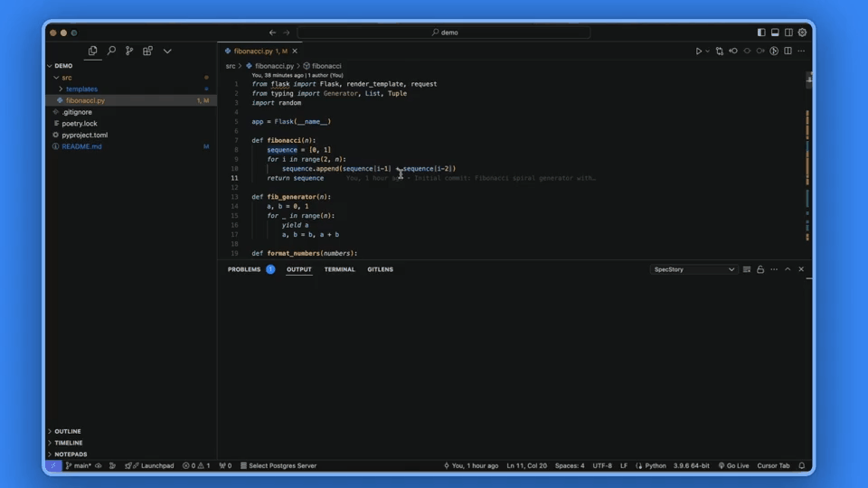Open the Search view in the activity bar

[x=111, y=52]
